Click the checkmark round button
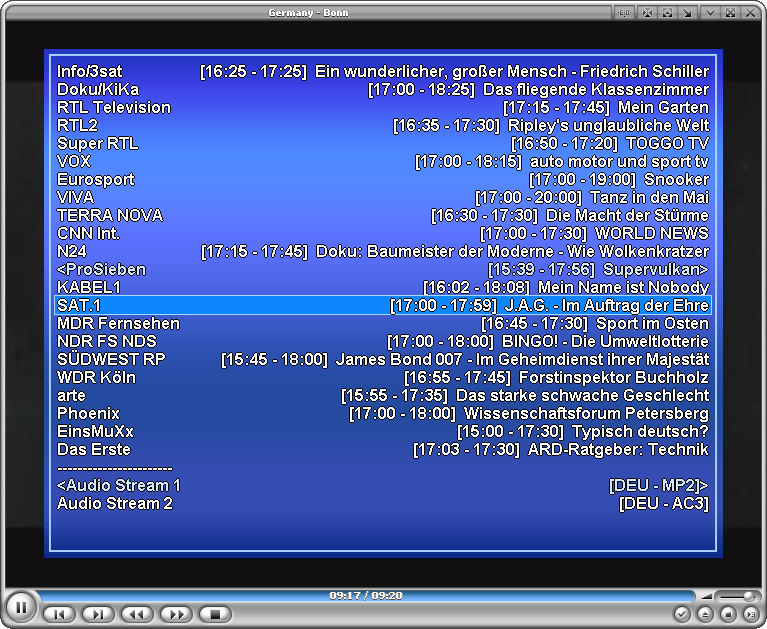The image size is (767, 629). [682, 613]
